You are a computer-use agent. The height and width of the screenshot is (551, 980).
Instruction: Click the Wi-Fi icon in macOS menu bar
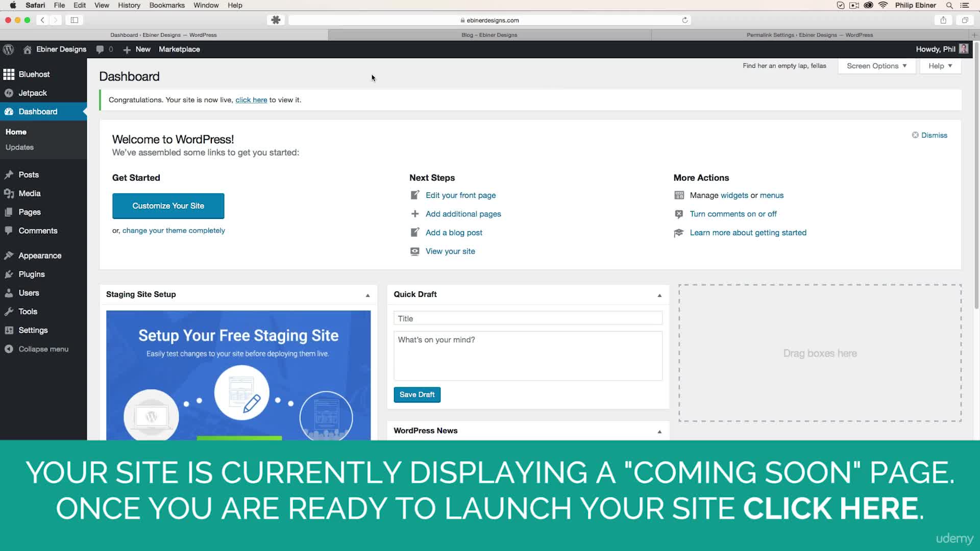pos(883,5)
